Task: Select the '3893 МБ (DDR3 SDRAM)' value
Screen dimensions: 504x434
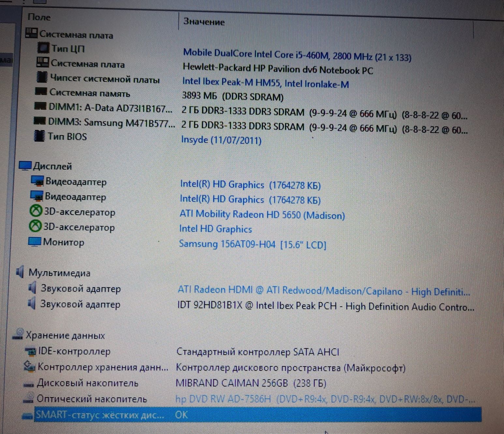Action: click(x=232, y=96)
